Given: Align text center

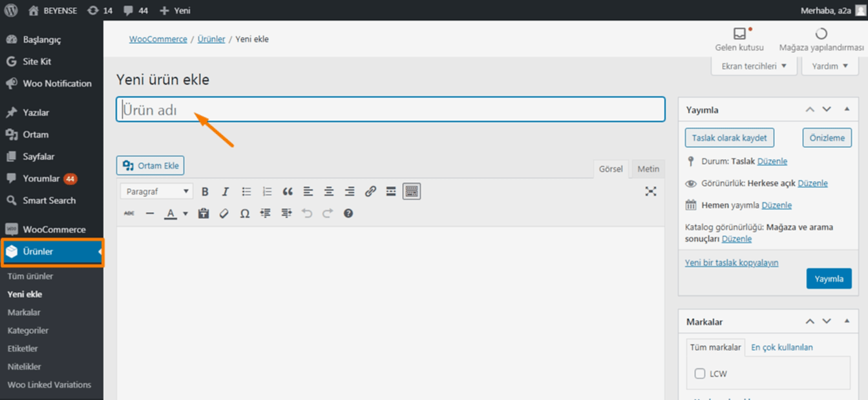Looking at the screenshot, I should pos(329,191).
